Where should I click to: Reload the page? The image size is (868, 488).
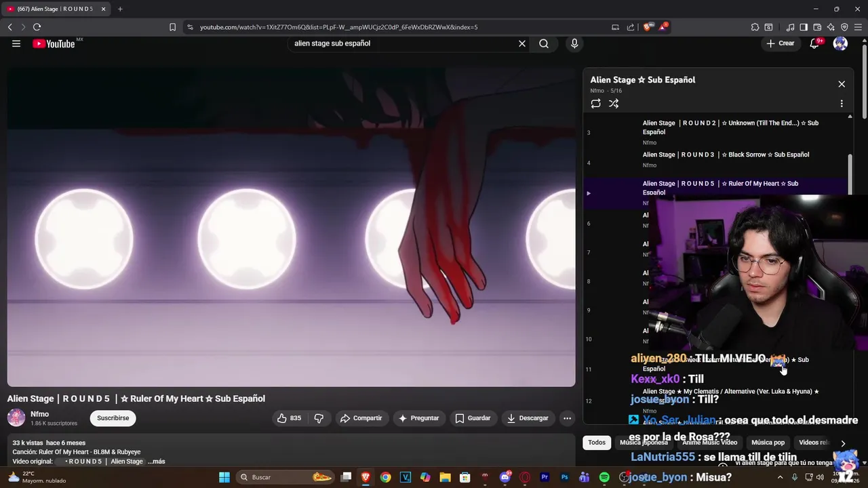[x=37, y=27]
